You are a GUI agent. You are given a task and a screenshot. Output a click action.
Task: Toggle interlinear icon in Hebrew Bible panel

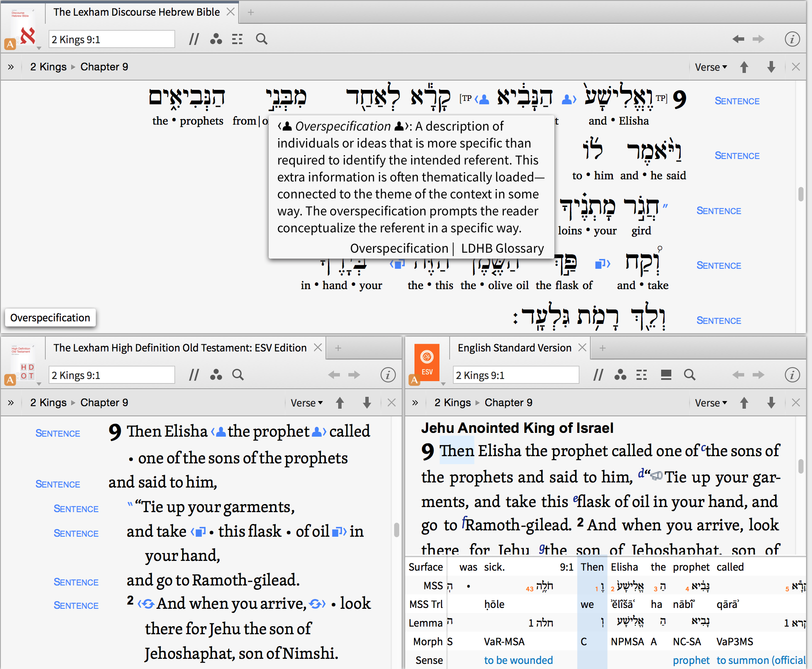237,39
